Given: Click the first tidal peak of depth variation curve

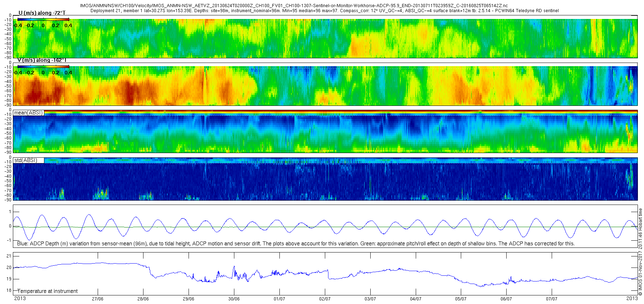Looking at the screenshot, I should tap(17, 217).
